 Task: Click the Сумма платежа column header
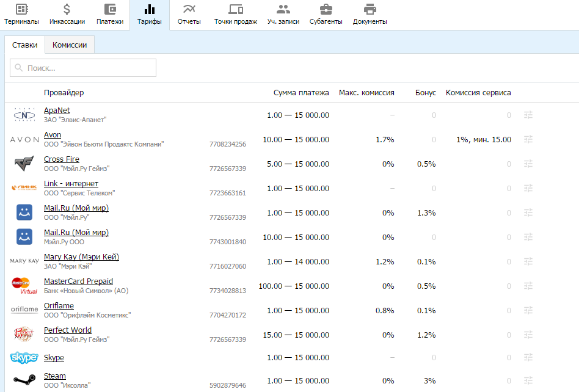click(x=301, y=93)
